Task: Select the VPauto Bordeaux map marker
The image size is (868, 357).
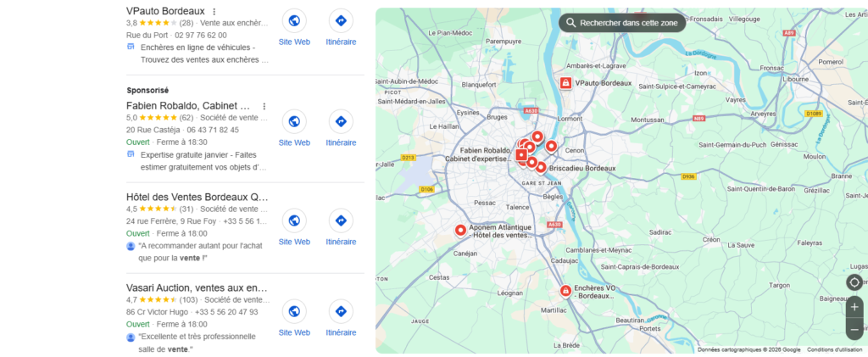Action: click(565, 83)
